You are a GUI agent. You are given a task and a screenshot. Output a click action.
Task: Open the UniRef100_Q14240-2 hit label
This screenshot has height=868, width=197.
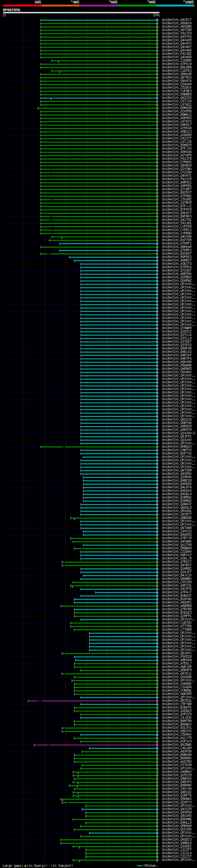click(x=179, y=433)
